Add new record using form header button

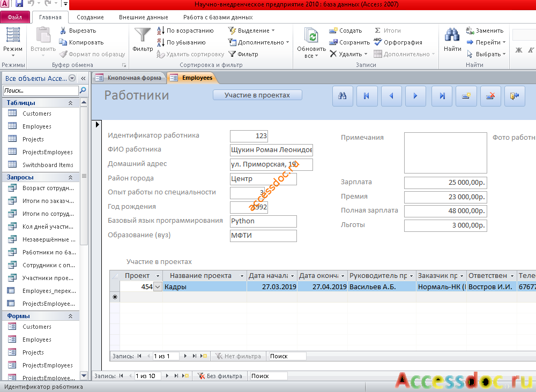466,96
